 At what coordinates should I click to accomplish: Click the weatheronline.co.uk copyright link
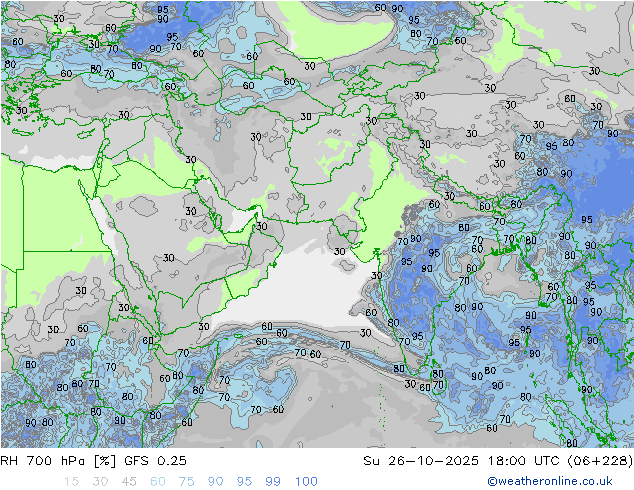[549, 481]
